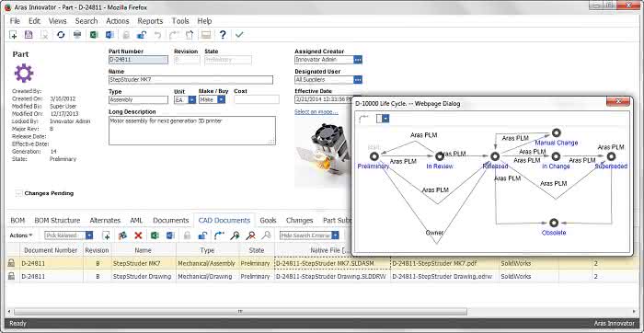The image size is (644, 333).
Task: Promote related item with blue arrow icon
Action: point(219,235)
